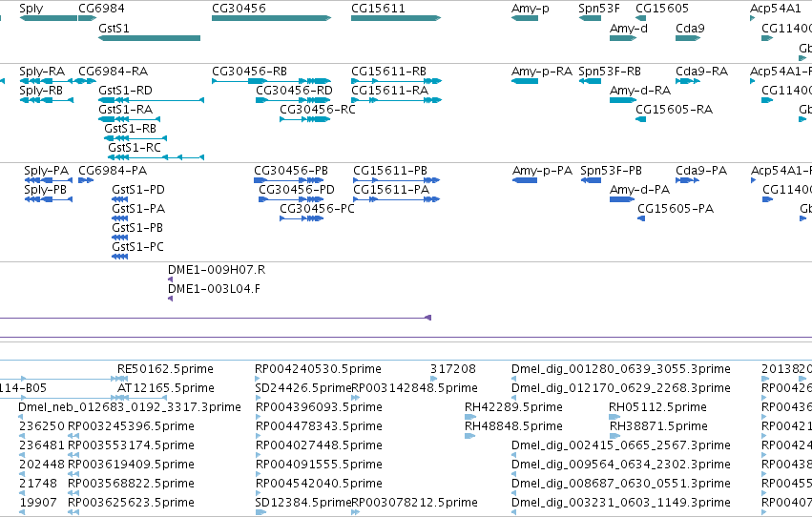This screenshot has width=812, height=517.
Task: Click the CG30456-PC protein feature
Action: tap(302, 218)
